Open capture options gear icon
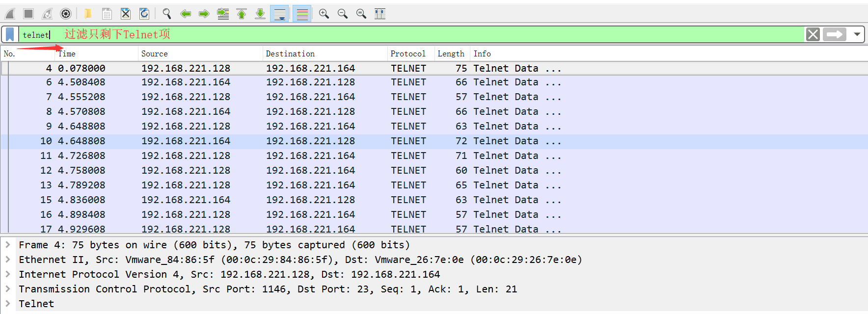 pyautogui.click(x=66, y=14)
